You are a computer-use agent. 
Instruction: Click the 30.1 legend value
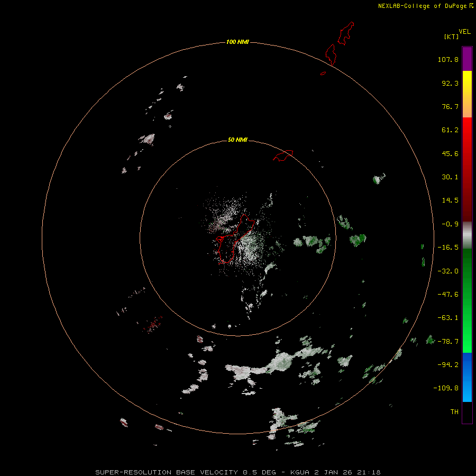[450, 177]
